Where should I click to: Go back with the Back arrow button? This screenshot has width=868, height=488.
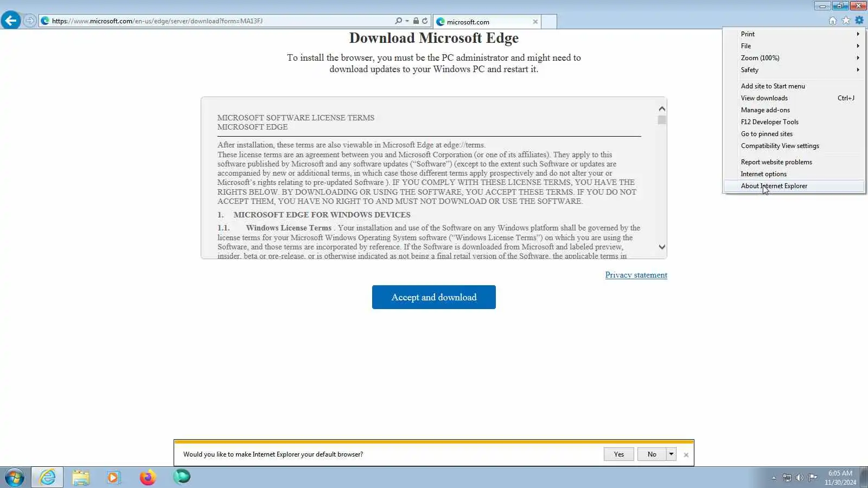[10, 21]
